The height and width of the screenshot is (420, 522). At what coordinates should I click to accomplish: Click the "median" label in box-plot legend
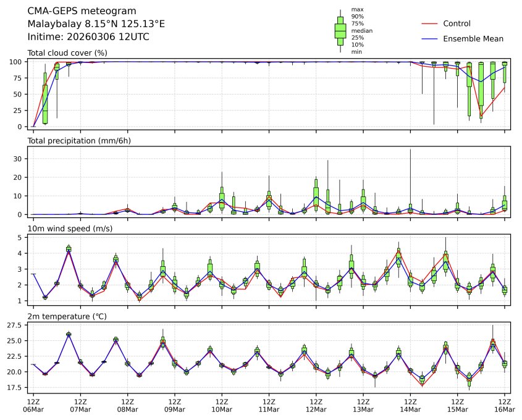coord(361,30)
